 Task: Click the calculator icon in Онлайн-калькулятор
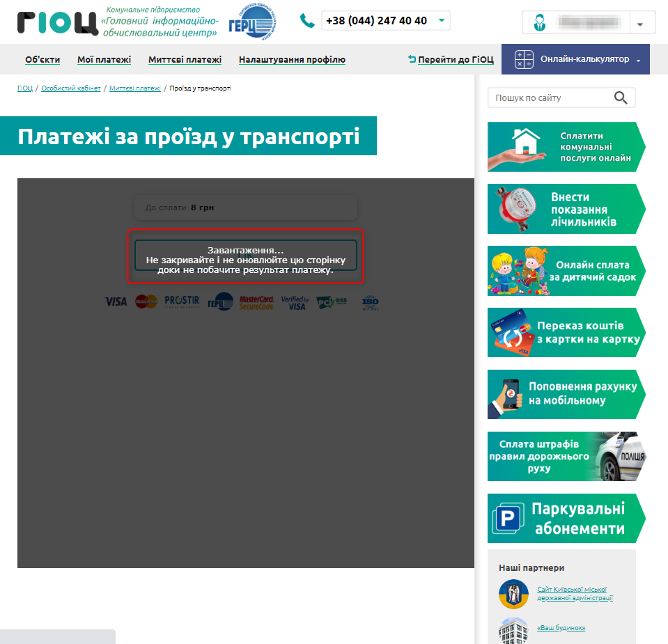pyautogui.click(x=524, y=60)
